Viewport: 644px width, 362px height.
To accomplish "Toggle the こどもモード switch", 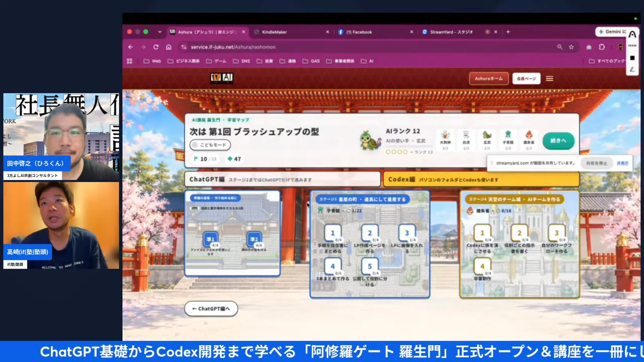I will (210, 145).
